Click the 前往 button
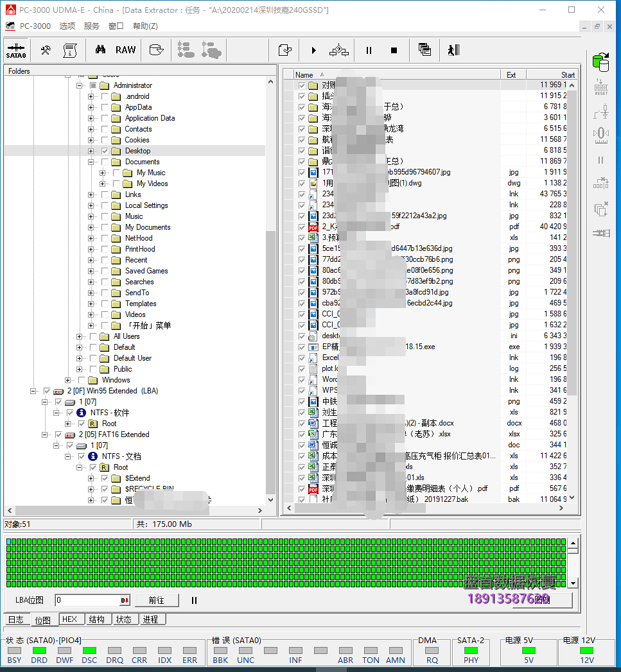 click(x=157, y=600)
